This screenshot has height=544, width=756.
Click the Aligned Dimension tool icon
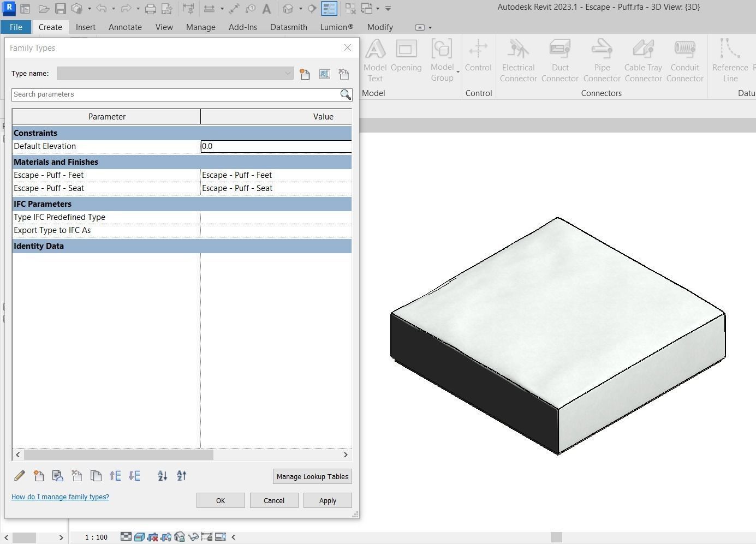pyautogui.click(x=234, y=9)
